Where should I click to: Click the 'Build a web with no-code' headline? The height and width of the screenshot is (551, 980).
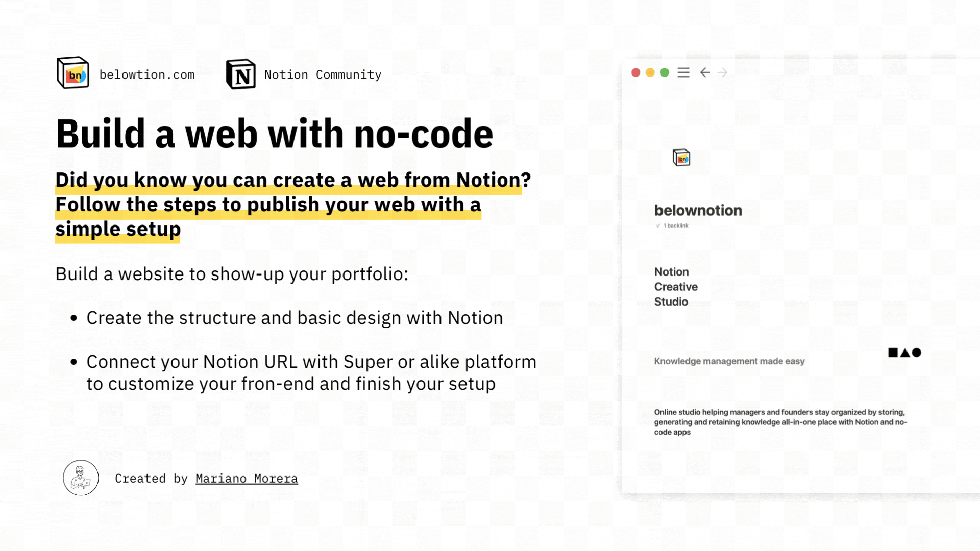275,134
